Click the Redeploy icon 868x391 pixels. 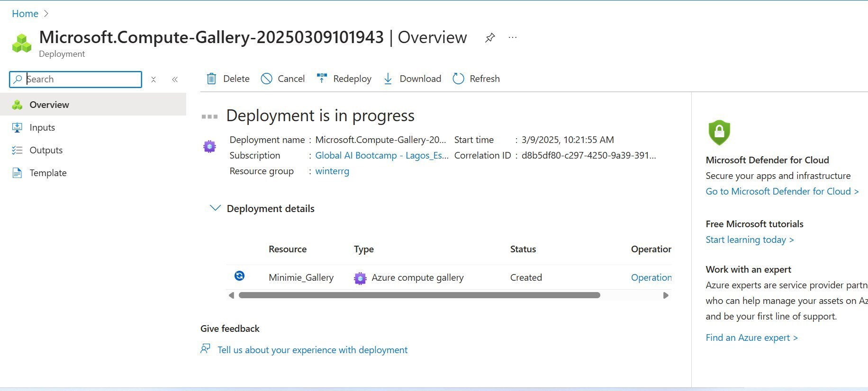(322, 78)
